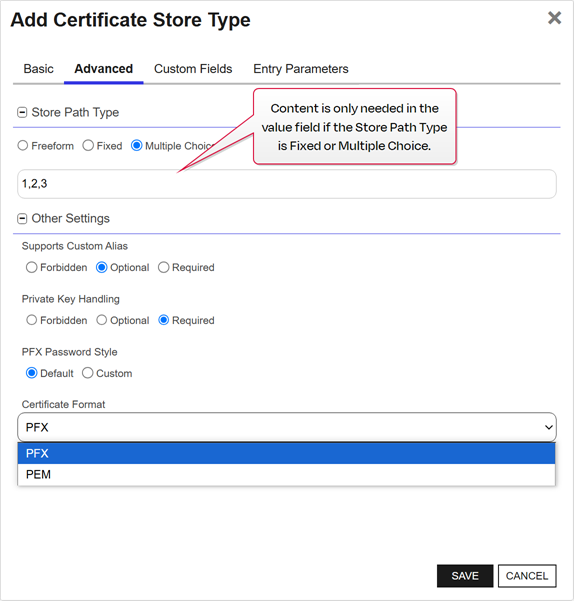Viewport: 574px width, 601px height.
Task: Set Supports Custom Alias to Optional
Action: (102, 267)
